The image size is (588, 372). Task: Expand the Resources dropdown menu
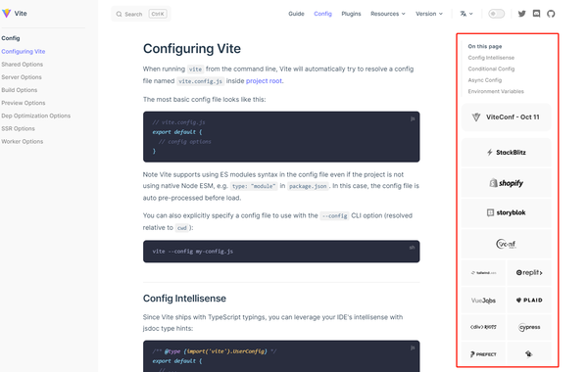tap(388, 14)
